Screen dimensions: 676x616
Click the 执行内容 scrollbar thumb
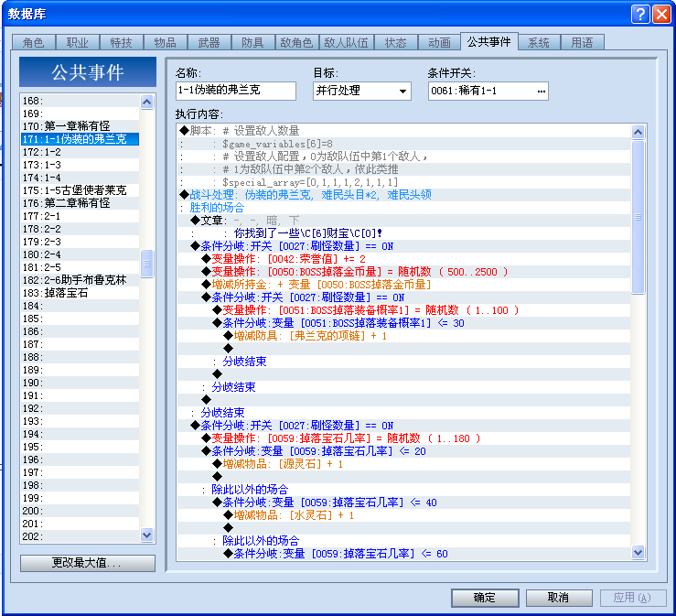(x=638, y=217)
